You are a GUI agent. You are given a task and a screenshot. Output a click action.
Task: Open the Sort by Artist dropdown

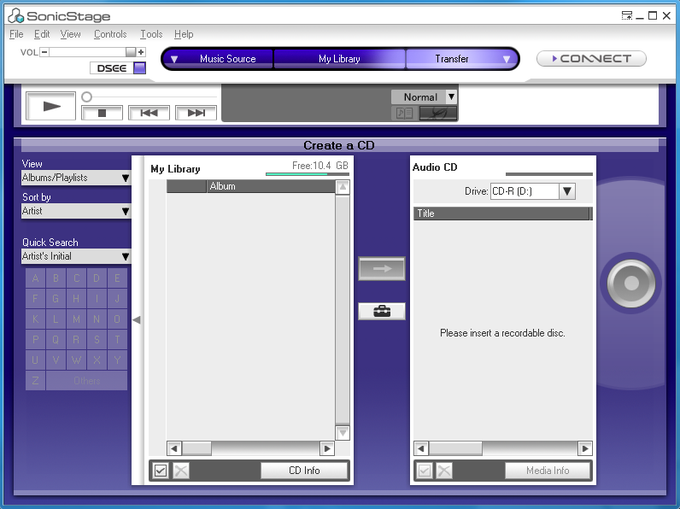tap(76, 211)
